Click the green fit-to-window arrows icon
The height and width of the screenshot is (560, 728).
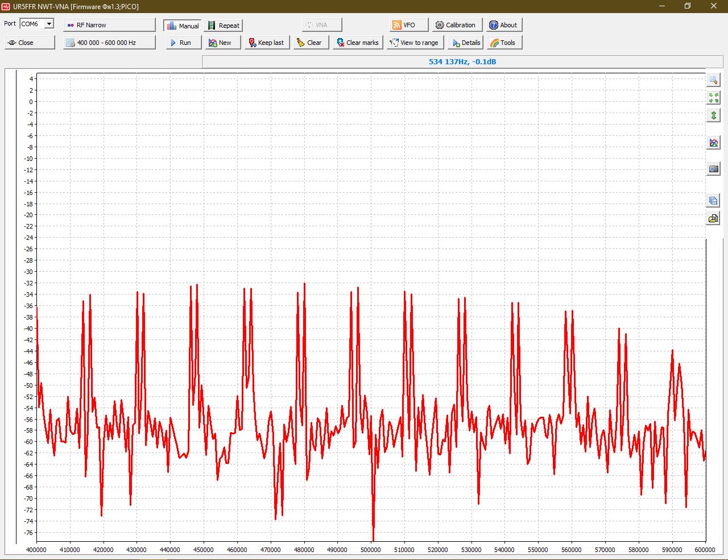click(x=713, y=98)
